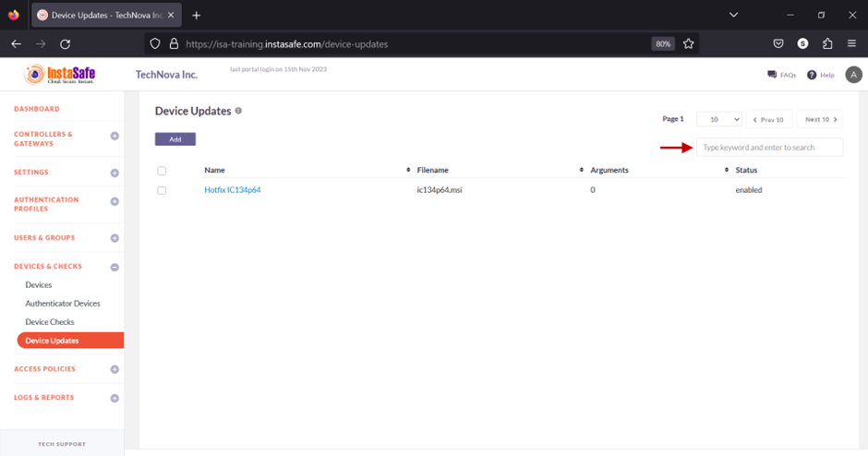The image size is (868, 456).
Task: Click the browser forward arrow
Action: point(41,43)
